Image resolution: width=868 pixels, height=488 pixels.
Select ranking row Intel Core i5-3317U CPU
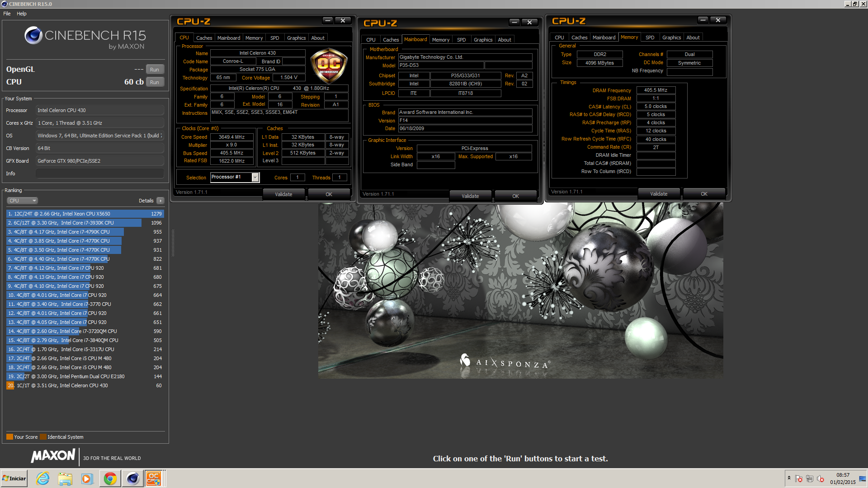click(85, 349)
